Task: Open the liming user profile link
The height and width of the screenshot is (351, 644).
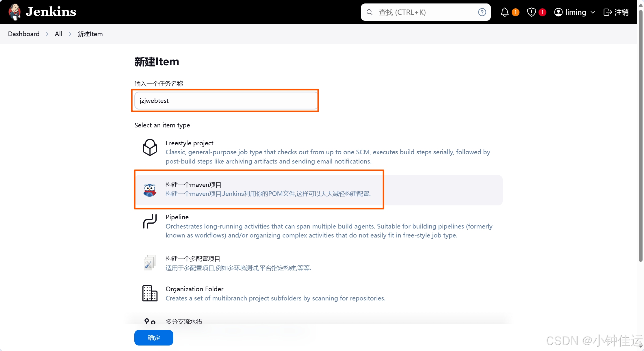Action: (x=576, y=12)
